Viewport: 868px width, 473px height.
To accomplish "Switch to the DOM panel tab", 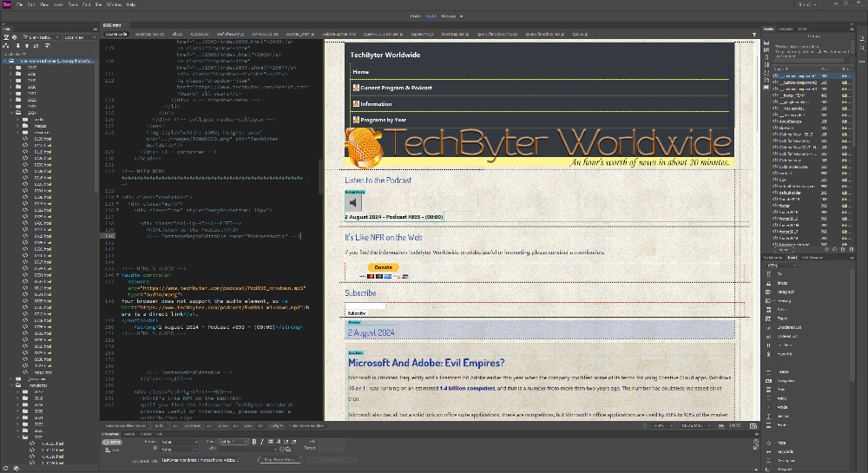I will click(x=802, y=29).
